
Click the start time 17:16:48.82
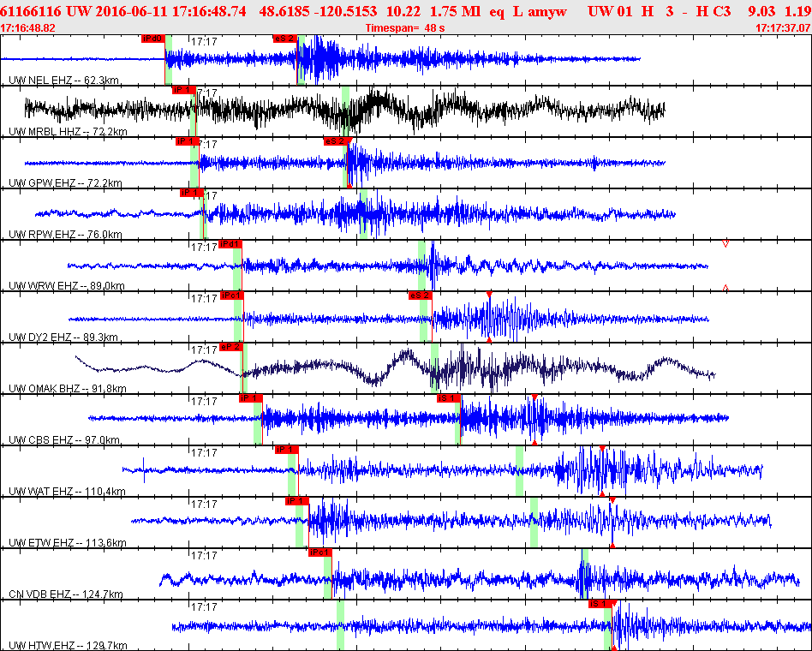[27, 28]
